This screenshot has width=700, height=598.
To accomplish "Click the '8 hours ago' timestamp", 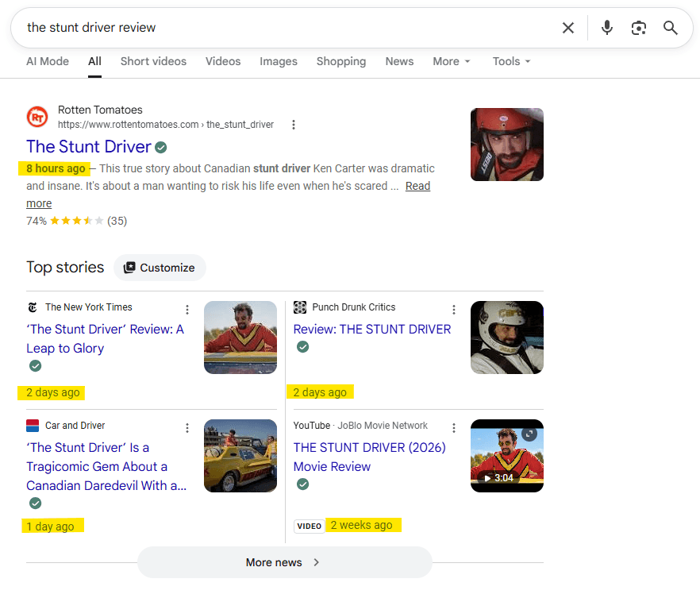I will (56, 168).
